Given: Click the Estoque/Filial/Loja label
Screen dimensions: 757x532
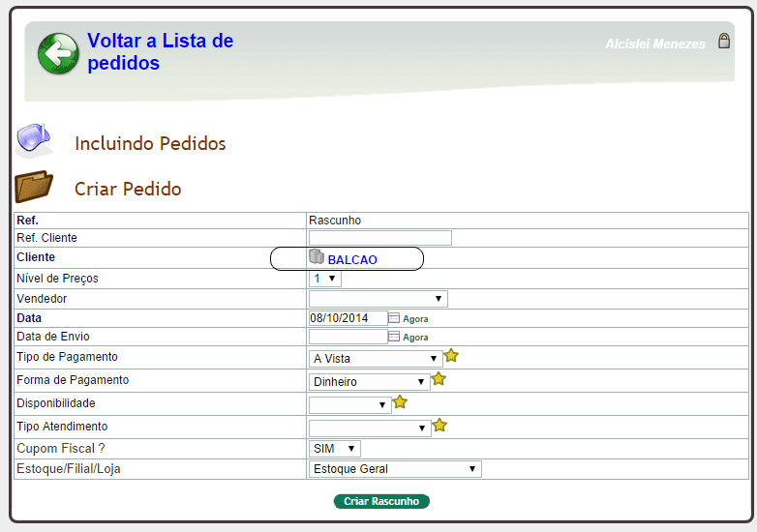Looking at the screenshot, I should coord(69,469).
